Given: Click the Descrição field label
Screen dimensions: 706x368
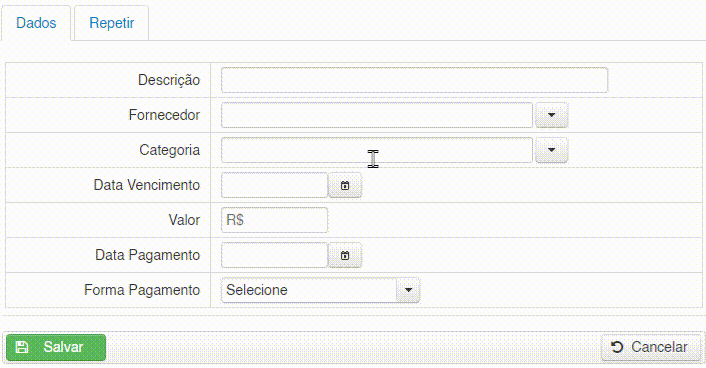Looking at the screenshot, I should tap(169, 80).
